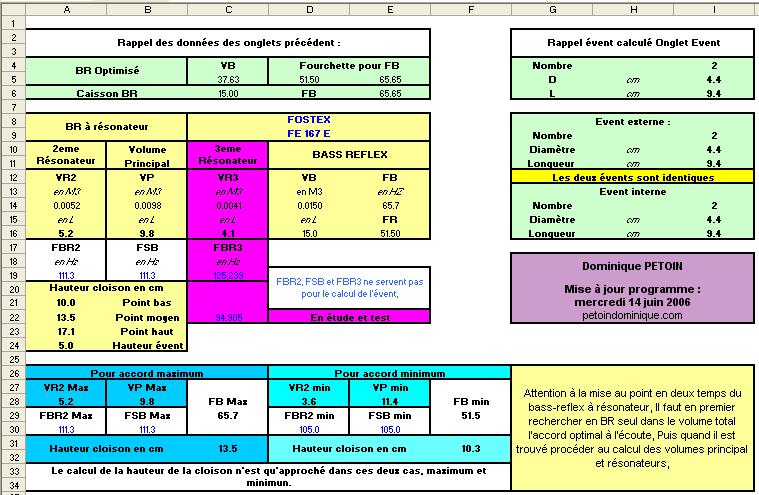
Task: Open the petoindominique.com link text
Action: coord(632,315)
